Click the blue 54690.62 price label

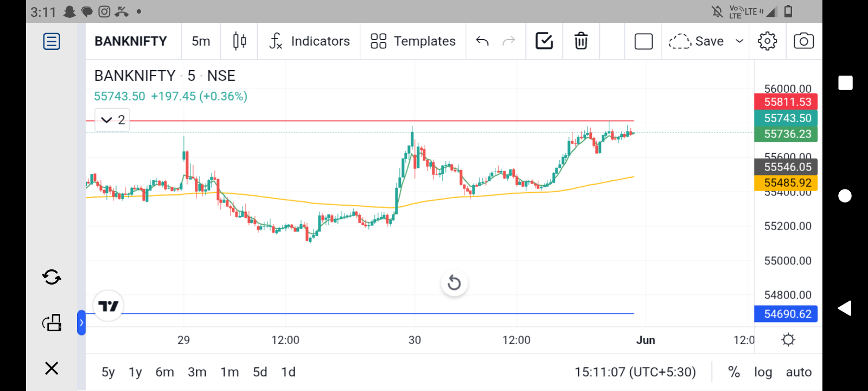click(x=786, y=314)
